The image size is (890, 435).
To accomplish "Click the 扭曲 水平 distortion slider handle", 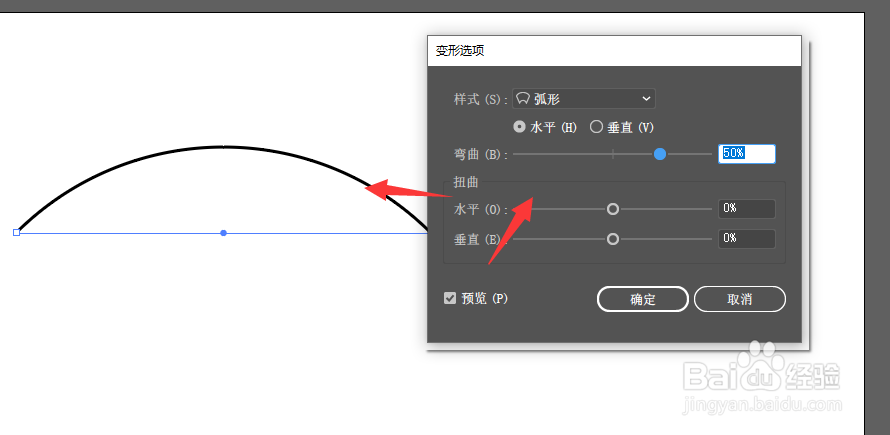I will pos(612,209).
